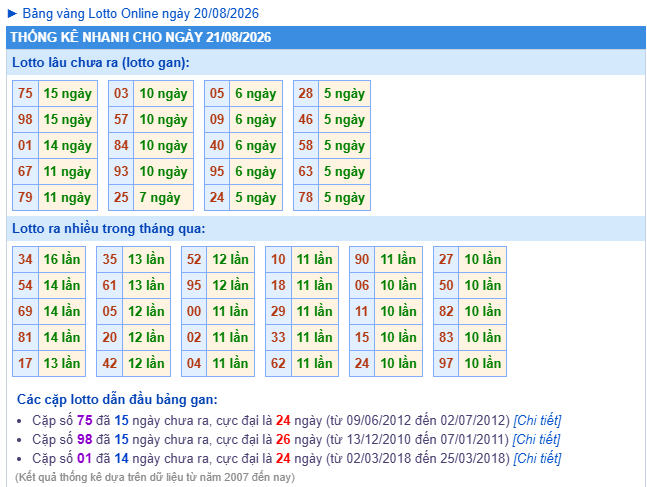Click '7 ngày' cell next to 25
Image resolution: width=647 pixels, height=487 pixels.
click(163, 197)
